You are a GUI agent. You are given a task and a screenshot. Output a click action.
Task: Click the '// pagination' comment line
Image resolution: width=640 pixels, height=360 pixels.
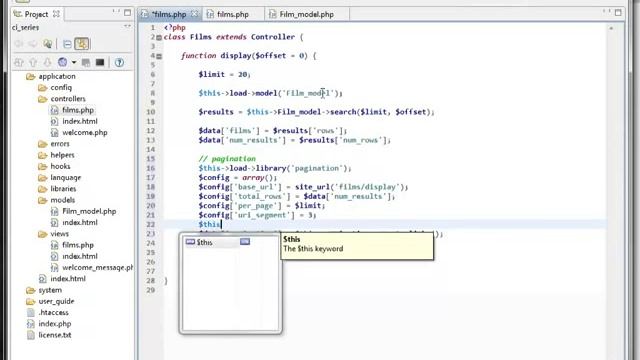[x=227, y=159]
